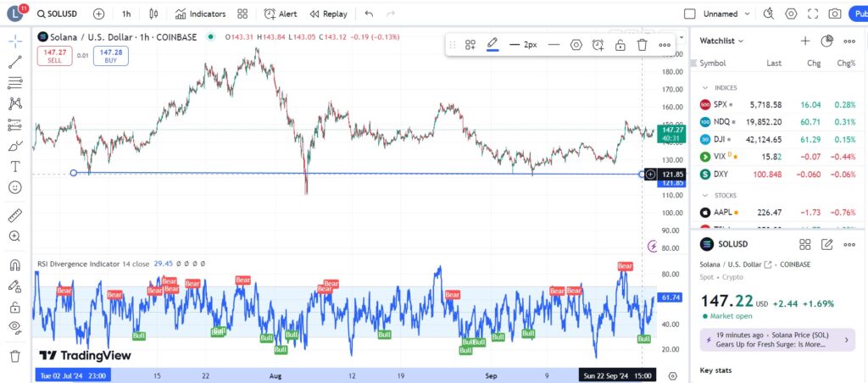Open the Indicators dialog

[x=200, y=14]
